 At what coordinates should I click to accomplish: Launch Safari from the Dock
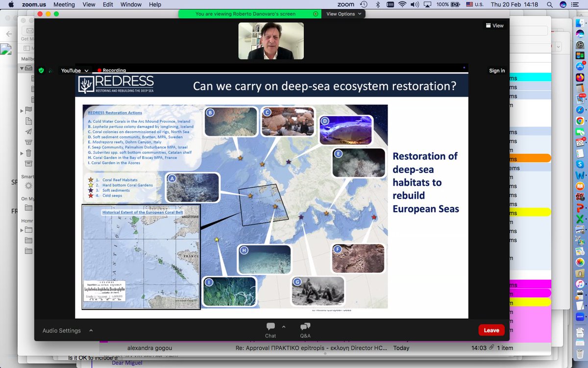pyautogui.click(x=580, y=109)
